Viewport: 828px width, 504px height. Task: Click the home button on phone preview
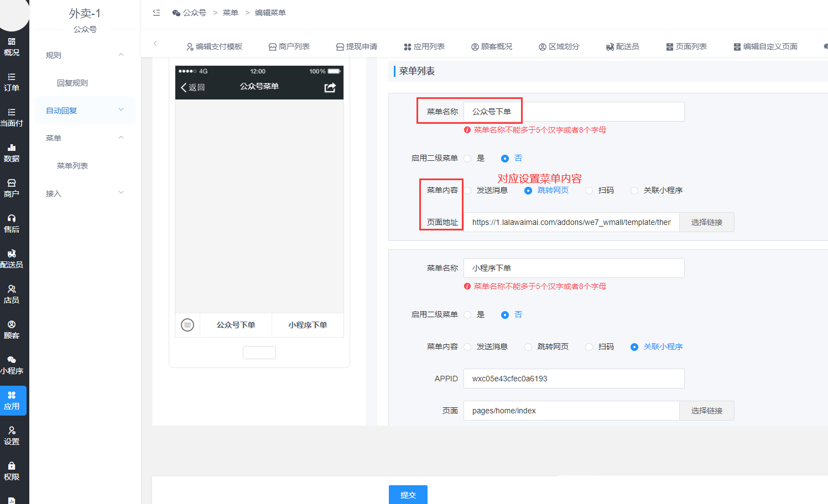click(x=259, y=353)
